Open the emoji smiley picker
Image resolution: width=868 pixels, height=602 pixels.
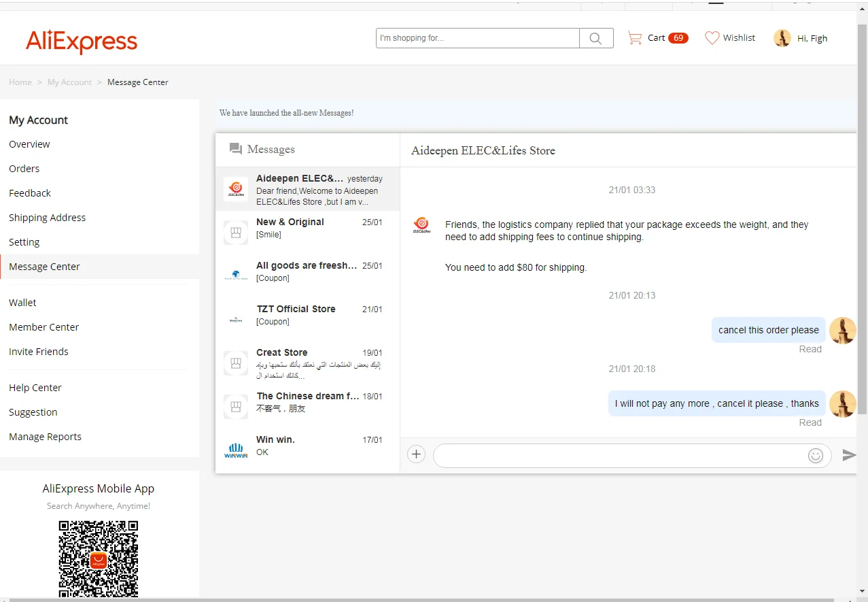tap(816, 456)
